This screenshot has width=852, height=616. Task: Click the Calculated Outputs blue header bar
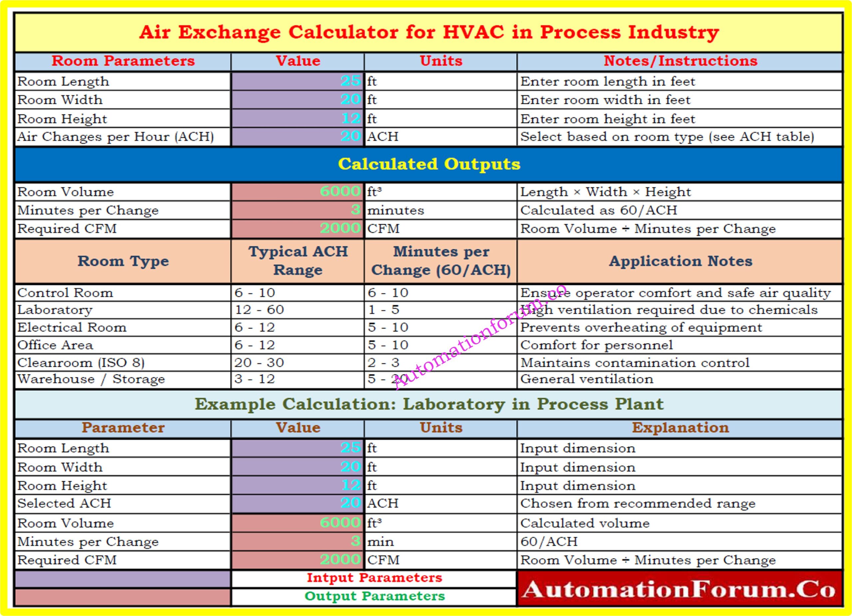click(428, 164)
